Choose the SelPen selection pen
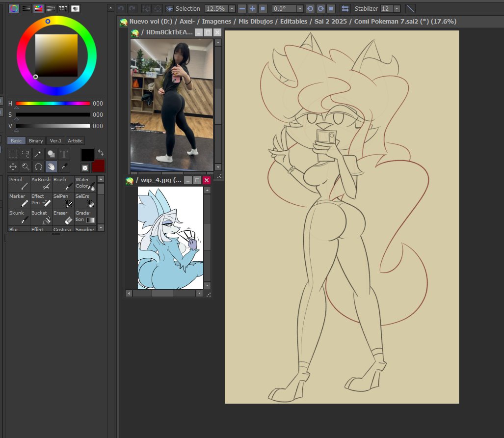This screenshot has height=438, width=504. (x=63, y=200)
